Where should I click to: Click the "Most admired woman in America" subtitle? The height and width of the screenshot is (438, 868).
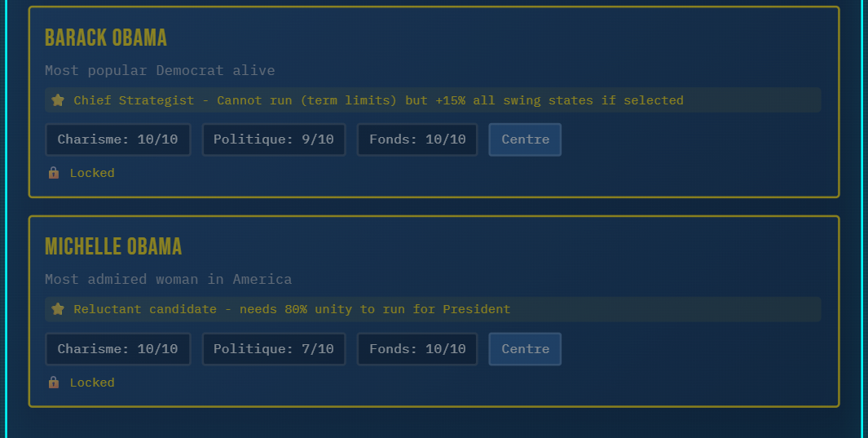(168, 279)
